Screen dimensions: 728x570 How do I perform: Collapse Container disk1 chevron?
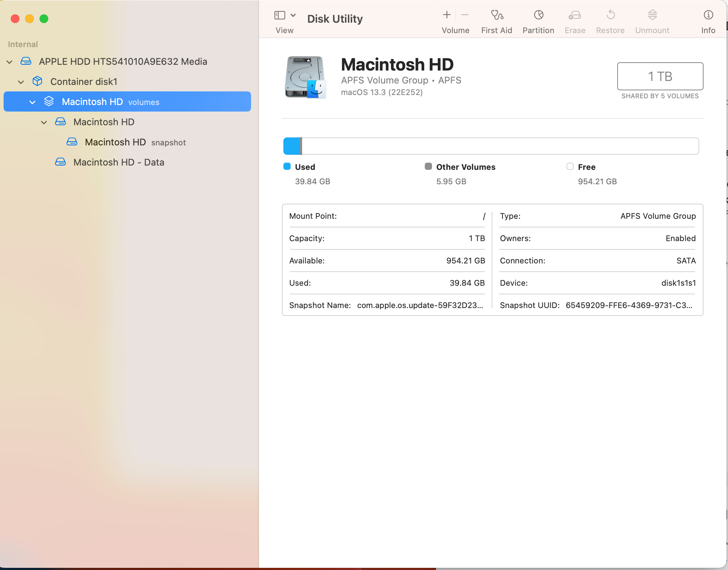pos(21,82)
